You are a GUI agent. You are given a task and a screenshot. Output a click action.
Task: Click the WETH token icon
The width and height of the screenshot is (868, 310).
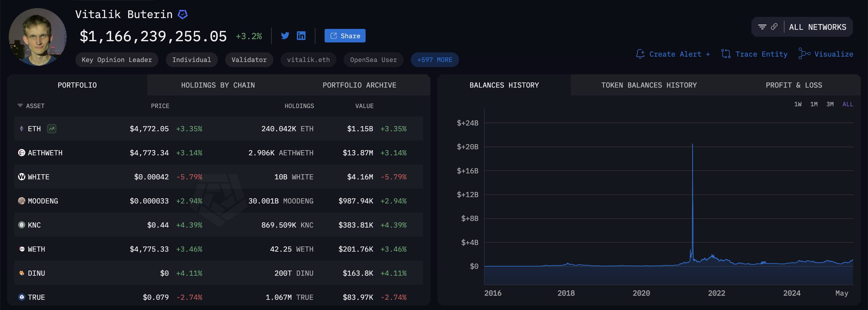tap(22, 249)
